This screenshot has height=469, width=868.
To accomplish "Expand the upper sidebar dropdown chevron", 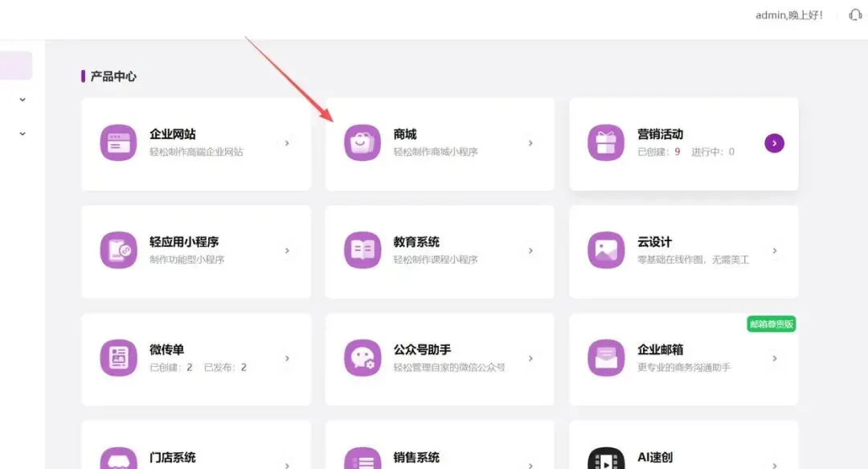I will tap(23, 100).
